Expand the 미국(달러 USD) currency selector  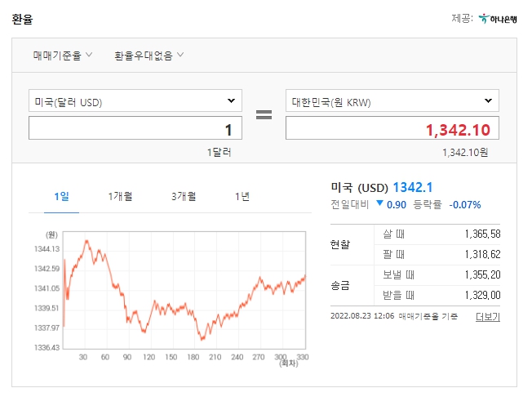(x=135, y=100)
